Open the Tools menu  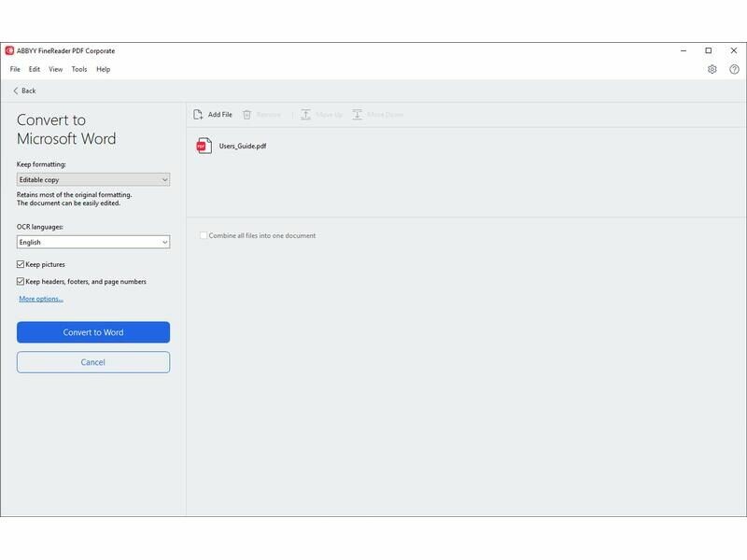click(x=79, y=69)
